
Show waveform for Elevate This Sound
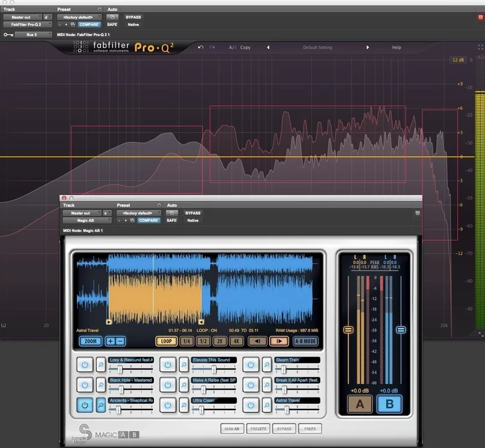[184, 365]
